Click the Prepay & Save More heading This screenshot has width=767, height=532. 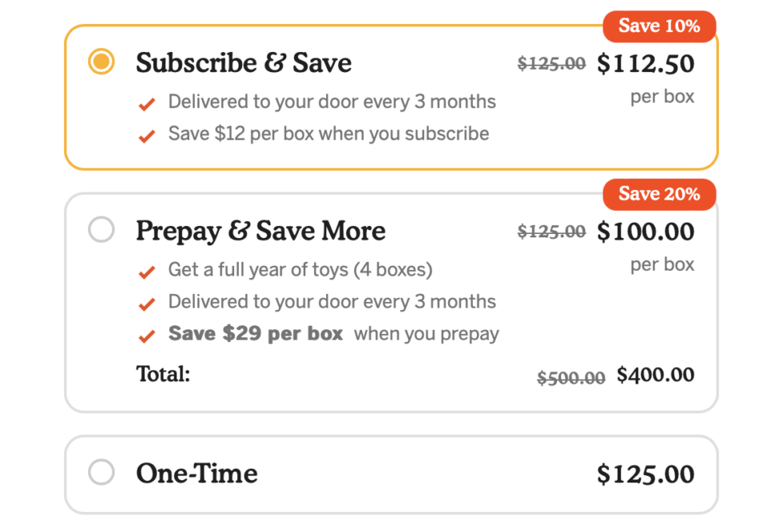coord(260,232)
